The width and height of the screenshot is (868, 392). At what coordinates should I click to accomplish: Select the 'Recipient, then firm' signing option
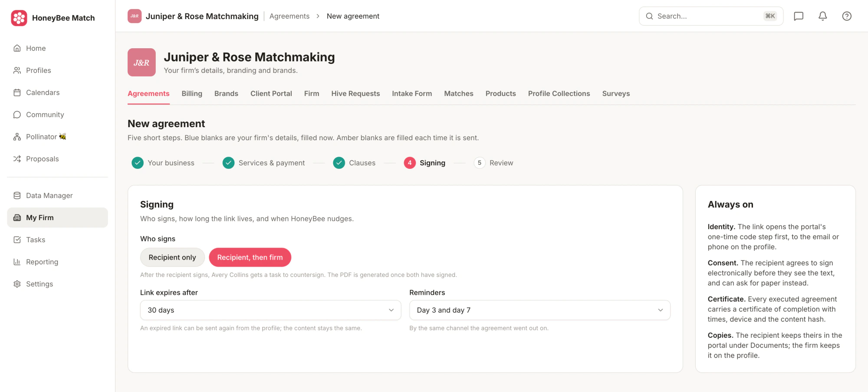250,257
